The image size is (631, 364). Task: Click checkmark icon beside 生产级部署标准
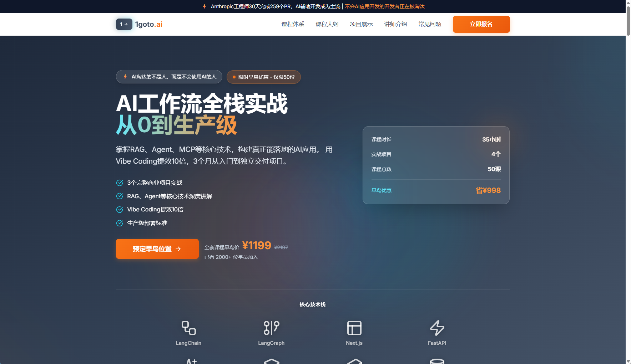point(120,223)
